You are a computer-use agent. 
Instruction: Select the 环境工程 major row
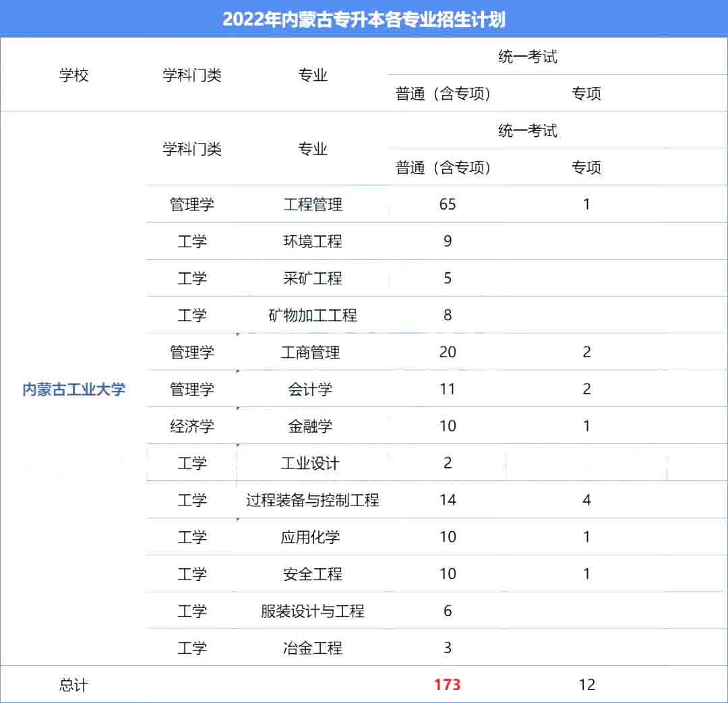coord(312,241)
